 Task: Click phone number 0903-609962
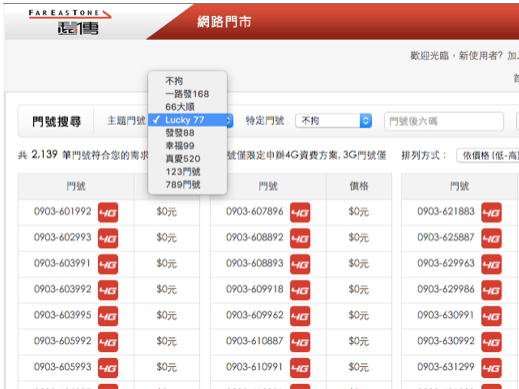(x=255, y=315)
